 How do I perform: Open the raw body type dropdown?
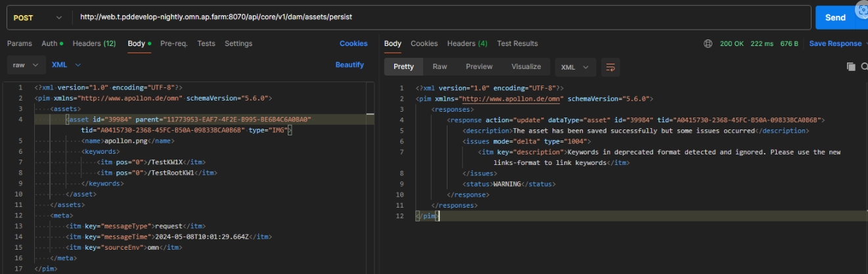pyautogui.click(x=26, y=65)
